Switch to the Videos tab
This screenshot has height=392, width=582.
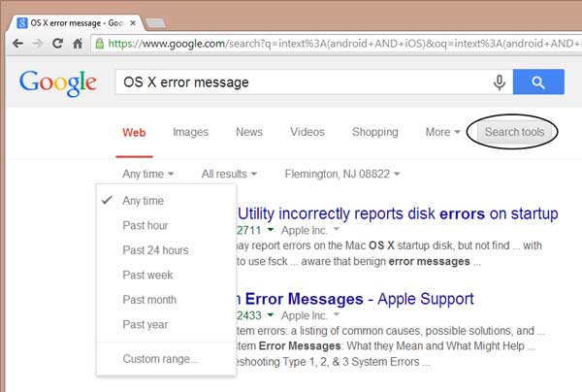click(307, 132)
